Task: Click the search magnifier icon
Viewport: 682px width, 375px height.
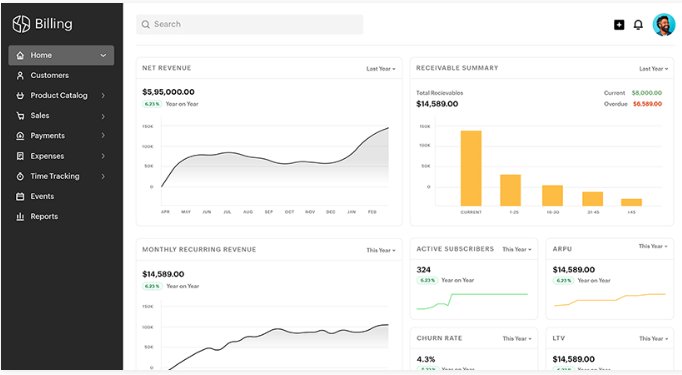Action: (146, 24)
